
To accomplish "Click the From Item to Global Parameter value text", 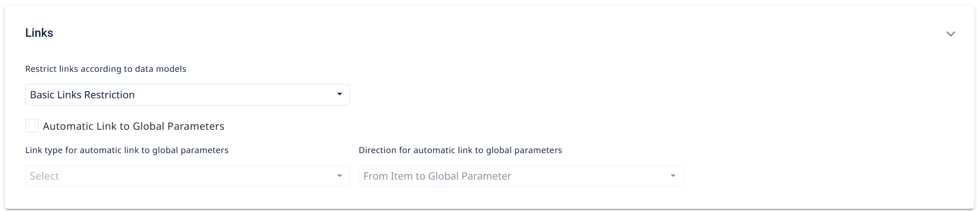I will coord(437,176).
